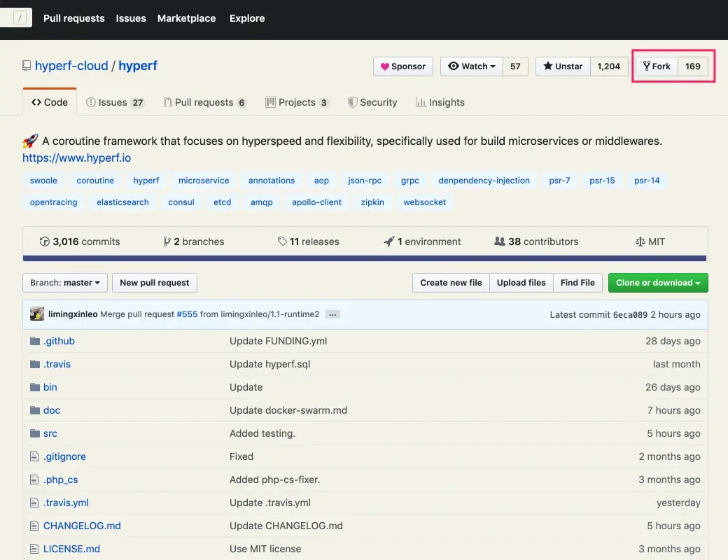The width and height of the screenshot is (728, 560).
Task: Click the coroutine topic tag
Action: pyautogui.click(x=95, y=180)
